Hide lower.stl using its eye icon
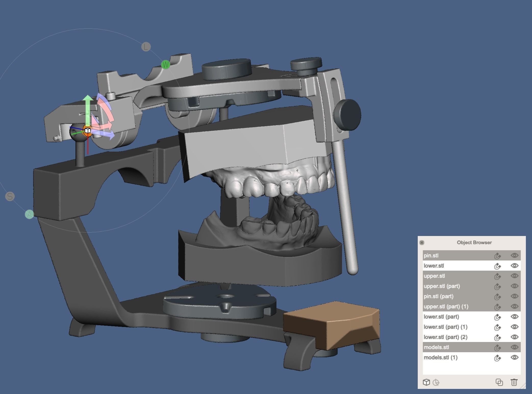Viewport: 532px width, 394px height. pyautogui.click(x=514, y=266)
